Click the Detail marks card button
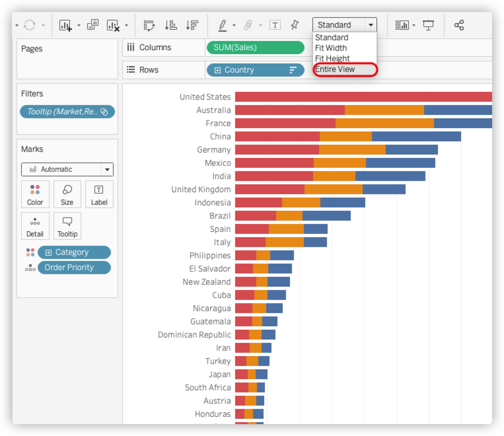504x436 pixels. pyautogui.click(x=35, y=226)
